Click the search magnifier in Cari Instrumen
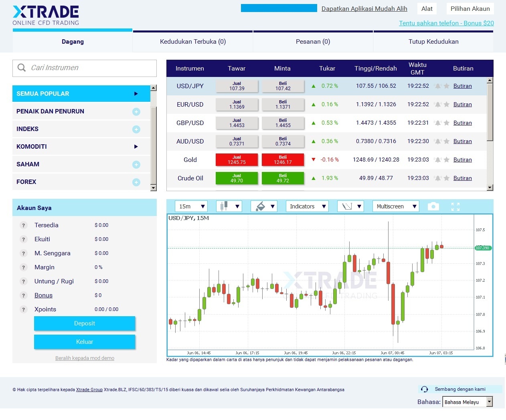This screenshot has width=506, height=420. (x=21, y=68)
